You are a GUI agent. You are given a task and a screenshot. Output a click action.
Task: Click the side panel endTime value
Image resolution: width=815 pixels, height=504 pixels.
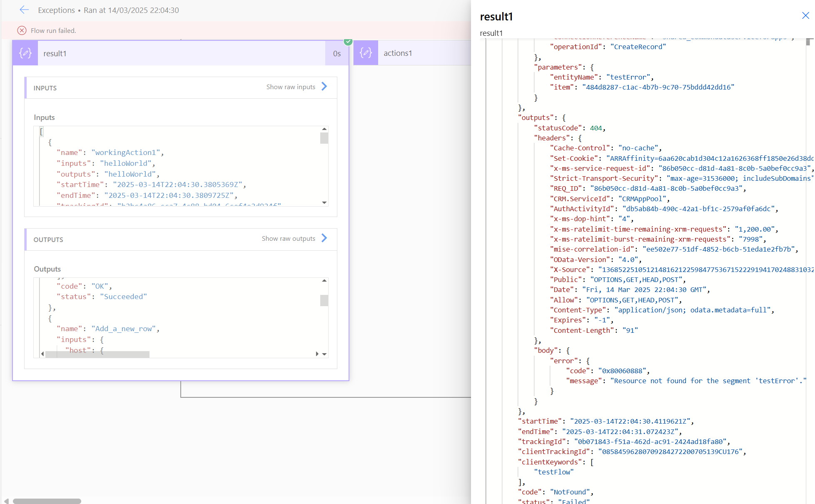[x=620, y=432]
